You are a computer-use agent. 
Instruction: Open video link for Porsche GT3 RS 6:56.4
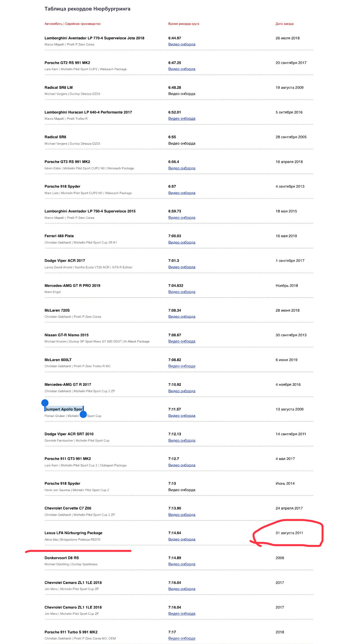(x=182, y=168)
